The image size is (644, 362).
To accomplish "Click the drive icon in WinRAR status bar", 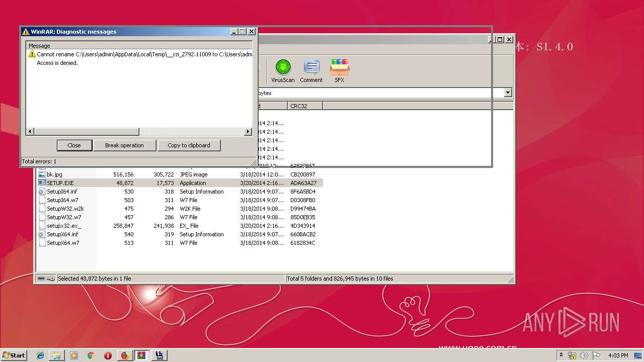I will pos(41,279).
